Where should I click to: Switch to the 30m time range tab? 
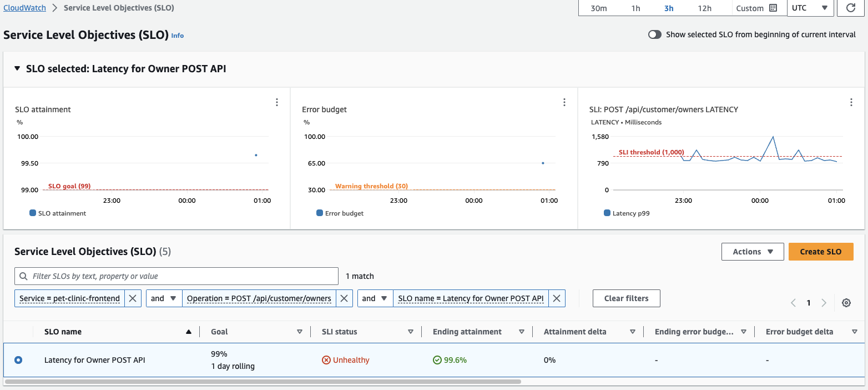[599, 8]
